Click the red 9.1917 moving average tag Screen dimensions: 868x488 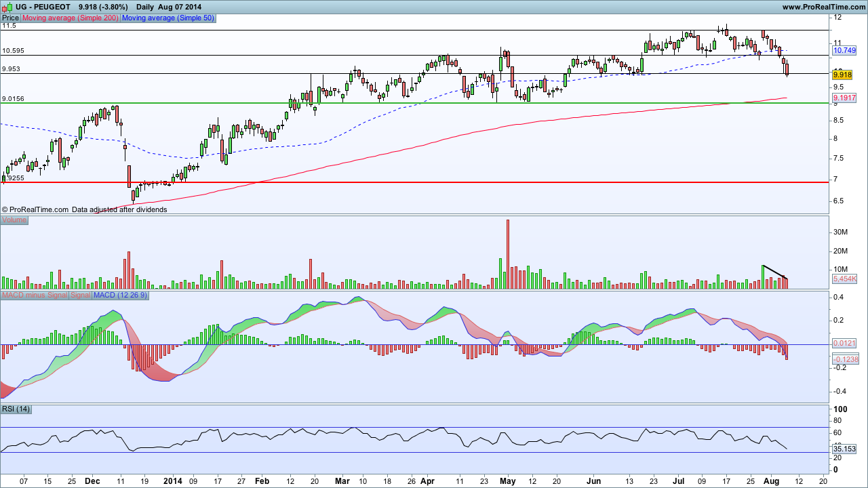tap(844, 98)
